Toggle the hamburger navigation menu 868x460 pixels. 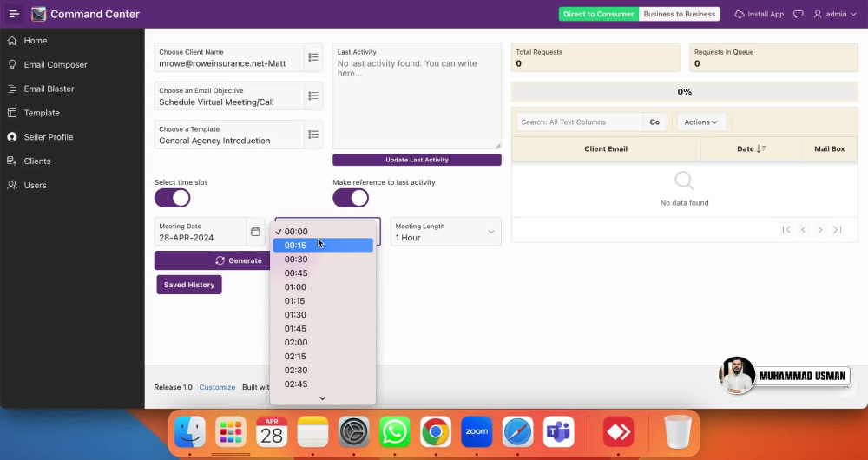point(15,14)
